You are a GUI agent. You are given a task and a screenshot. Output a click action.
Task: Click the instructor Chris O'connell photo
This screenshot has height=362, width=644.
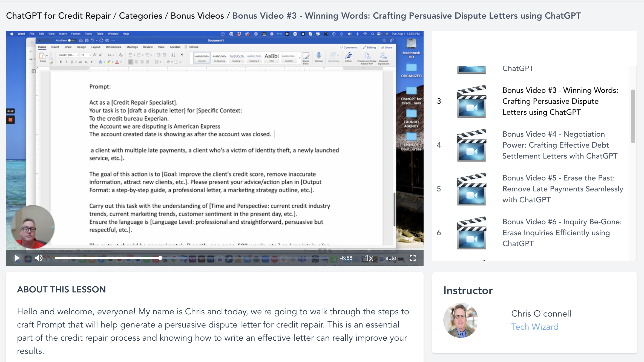tap(461, 320)
